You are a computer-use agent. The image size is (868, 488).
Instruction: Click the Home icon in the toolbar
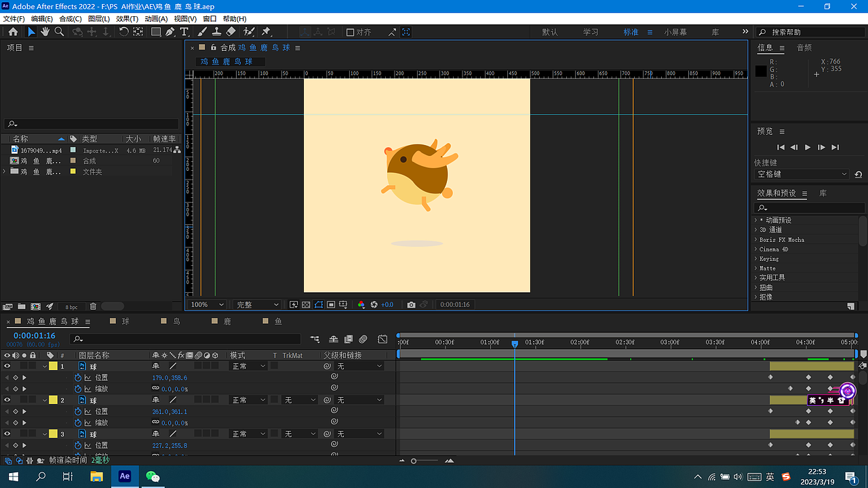[13, 32]
